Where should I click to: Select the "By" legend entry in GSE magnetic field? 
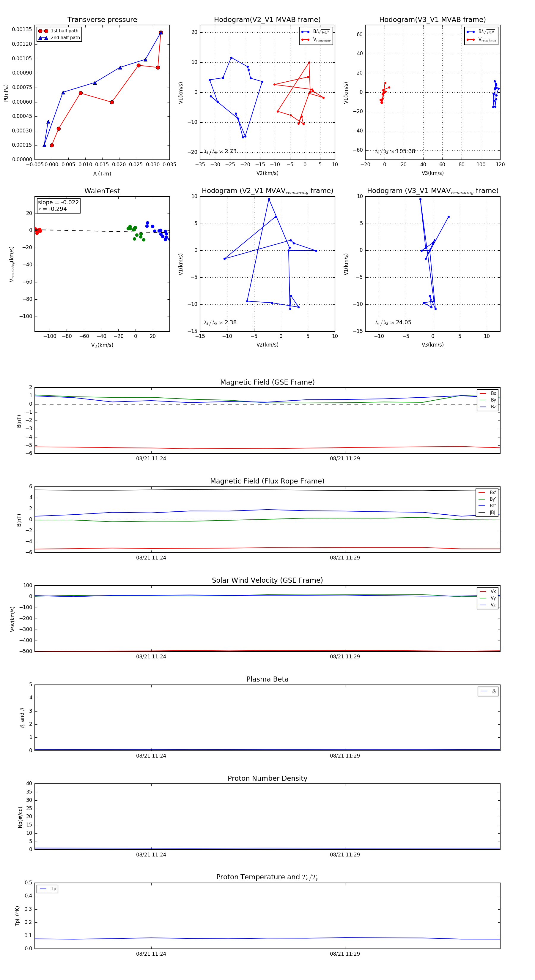tap(488, 400)
